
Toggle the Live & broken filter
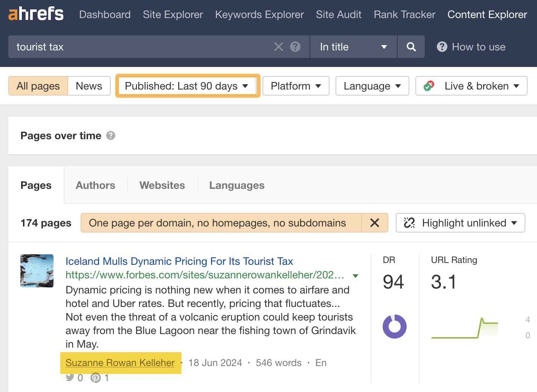471,86
